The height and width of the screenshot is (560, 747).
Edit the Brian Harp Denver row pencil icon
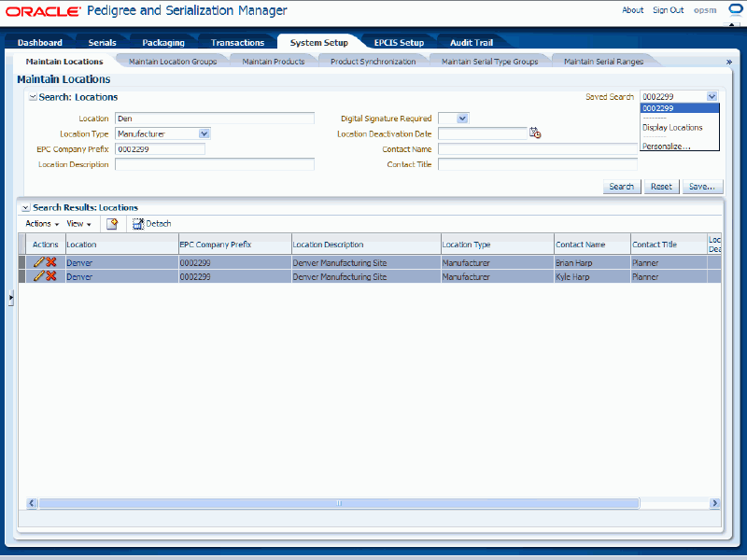click(38, 262)
